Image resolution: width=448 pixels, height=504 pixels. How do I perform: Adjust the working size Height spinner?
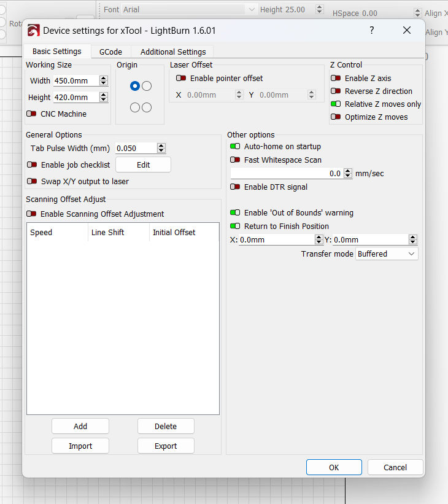pos(104,98)
